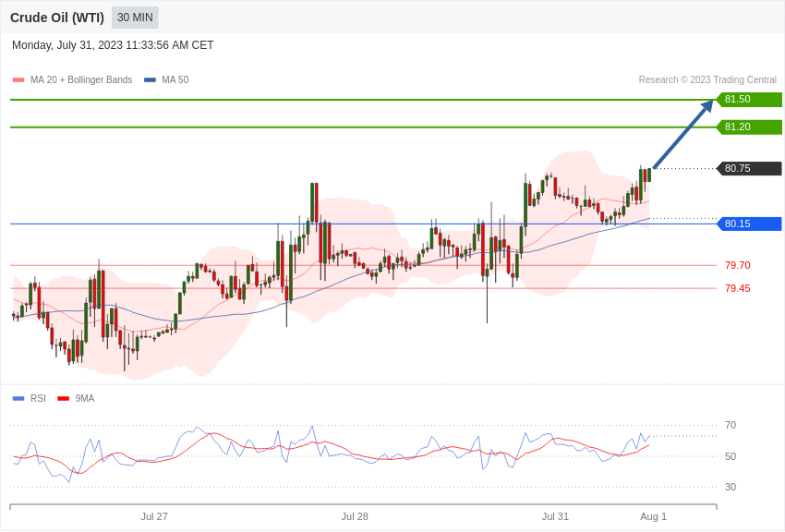Click the blue 80.15 pivot price tag
The image size is (785, 532).
[750, 224]
